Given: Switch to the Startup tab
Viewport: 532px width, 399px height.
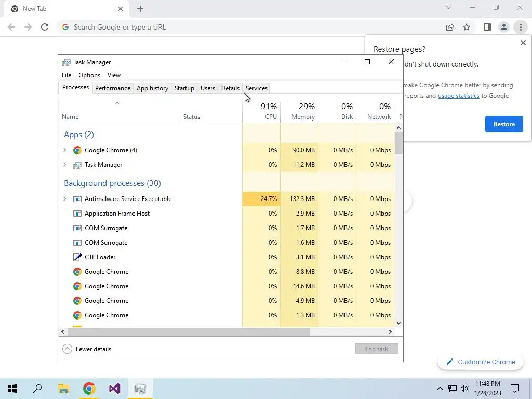Looking at the screenshot, I should point(184,88).
